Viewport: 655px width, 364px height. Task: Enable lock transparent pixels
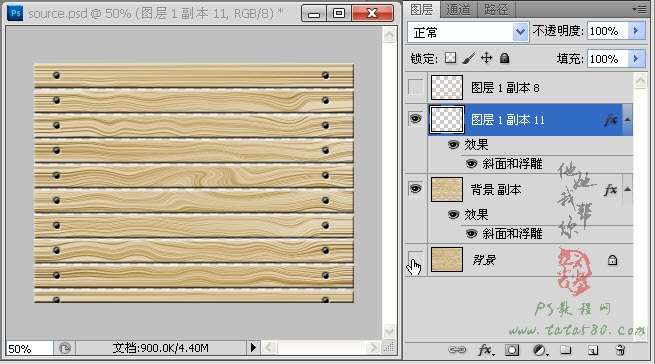pos(450,58)
